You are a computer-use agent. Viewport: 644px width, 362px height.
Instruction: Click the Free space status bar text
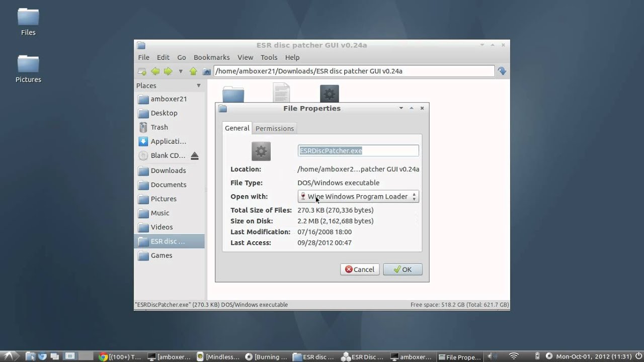[459, 305]
